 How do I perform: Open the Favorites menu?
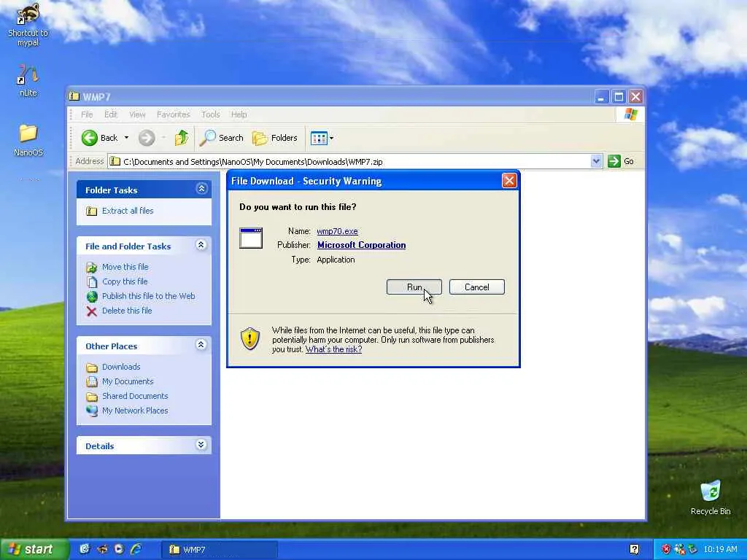174,114
